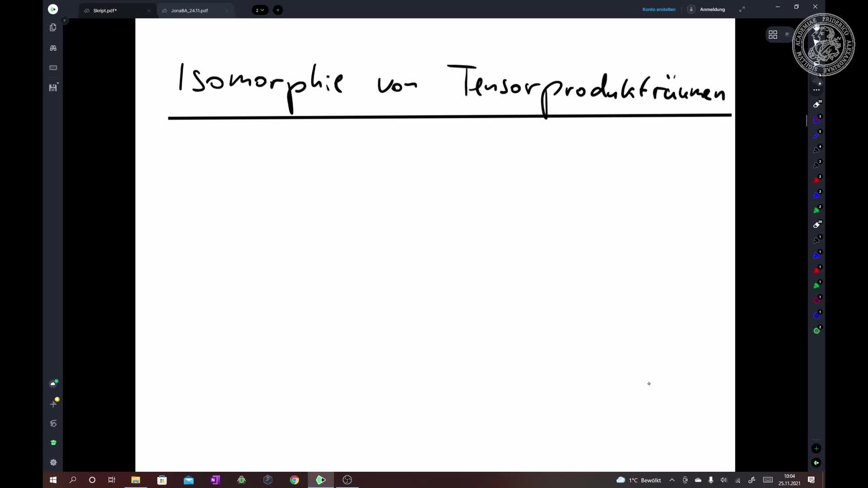Open the page number dropdown
Viewport: 868px width, 488px height.
pyautogui.click(x=260, y=10)
